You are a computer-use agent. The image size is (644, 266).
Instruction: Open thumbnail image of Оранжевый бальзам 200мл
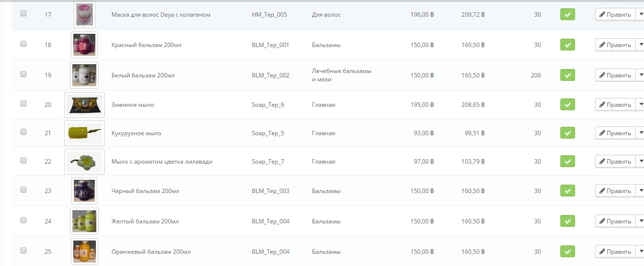click(84, 251)
